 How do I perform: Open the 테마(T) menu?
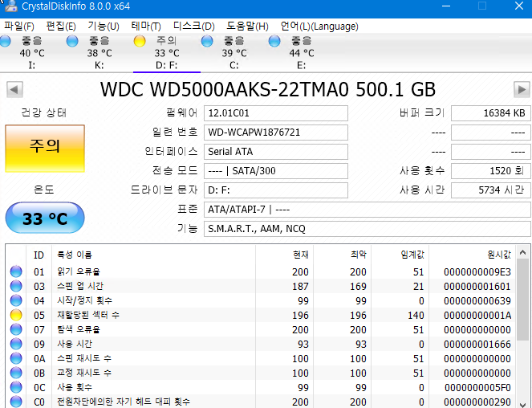tap(146, 27)
